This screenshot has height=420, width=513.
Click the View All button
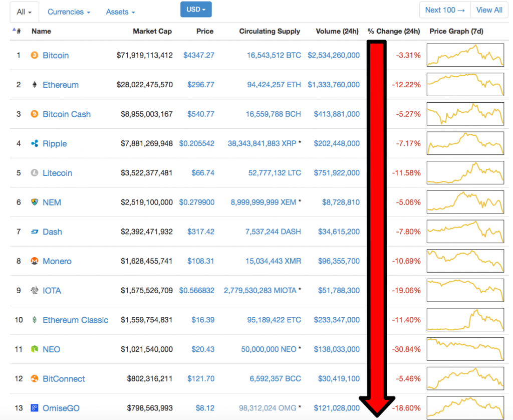coord(489,10)
